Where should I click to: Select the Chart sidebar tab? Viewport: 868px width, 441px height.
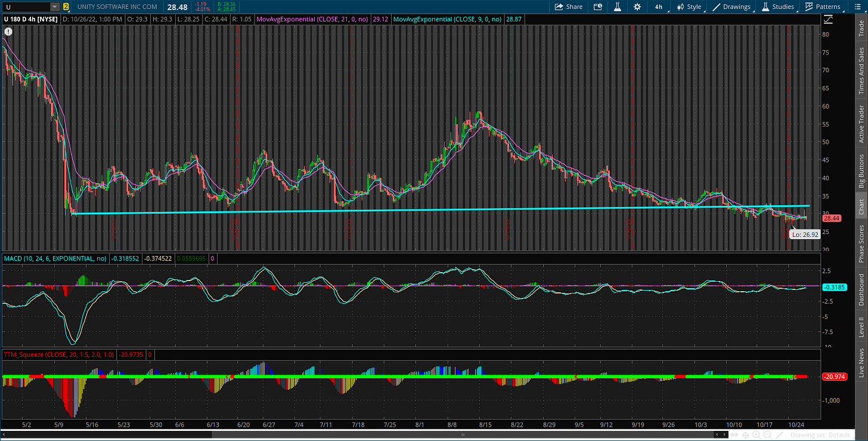point(861,206)
